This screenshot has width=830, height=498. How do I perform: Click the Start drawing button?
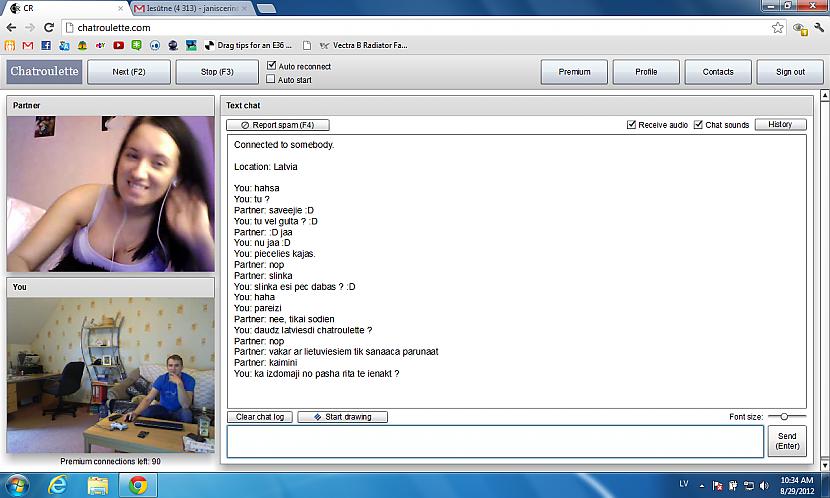tap(342, 417)
